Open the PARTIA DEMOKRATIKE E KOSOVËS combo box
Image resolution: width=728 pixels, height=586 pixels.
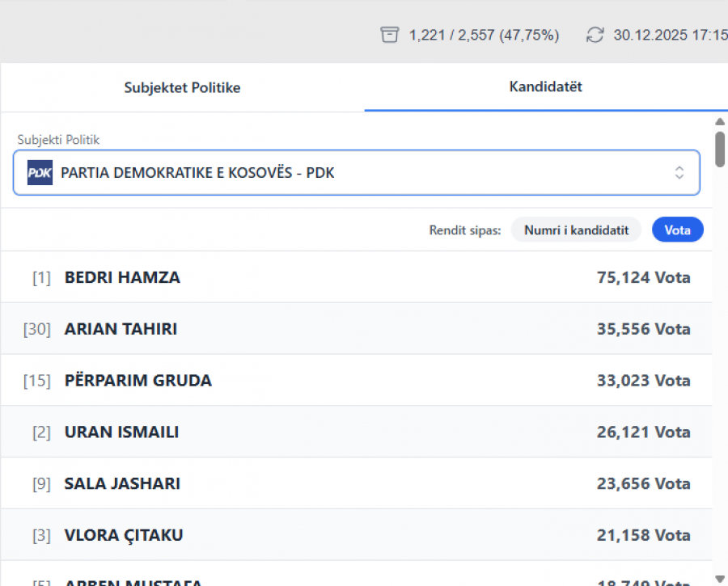click(x=356, y=173)
